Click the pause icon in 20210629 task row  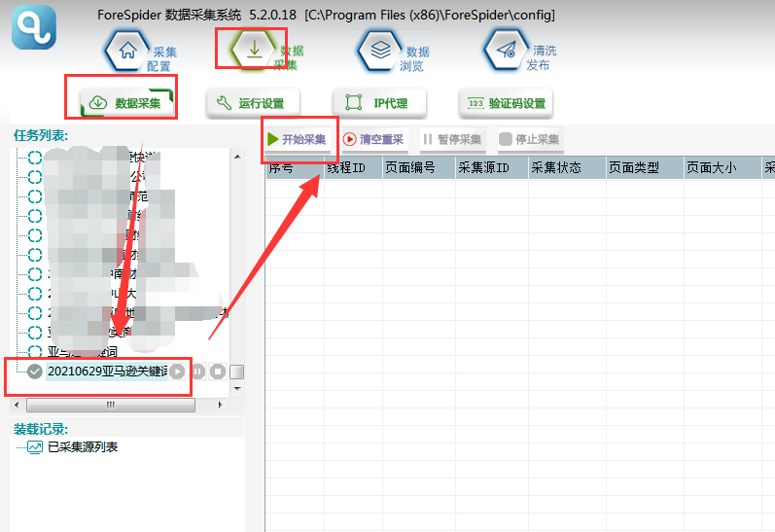tap(197, 372)
